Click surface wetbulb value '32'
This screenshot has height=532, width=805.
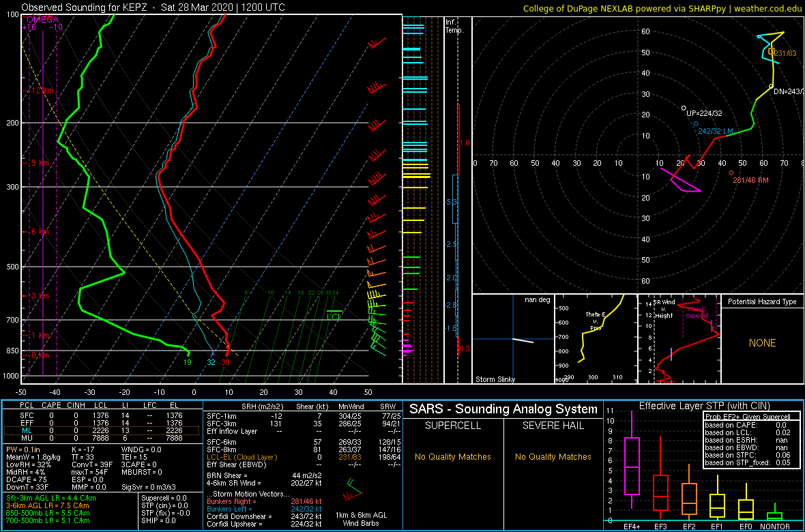211,362
